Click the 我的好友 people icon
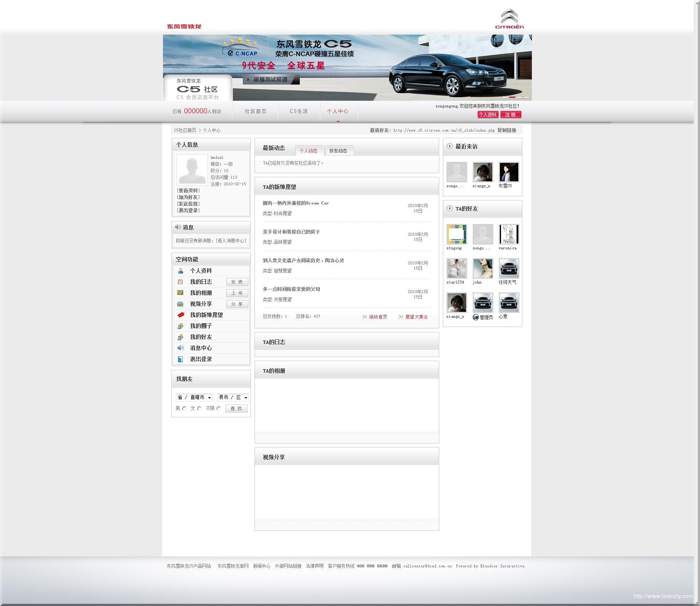 click(x=180, y=337)
